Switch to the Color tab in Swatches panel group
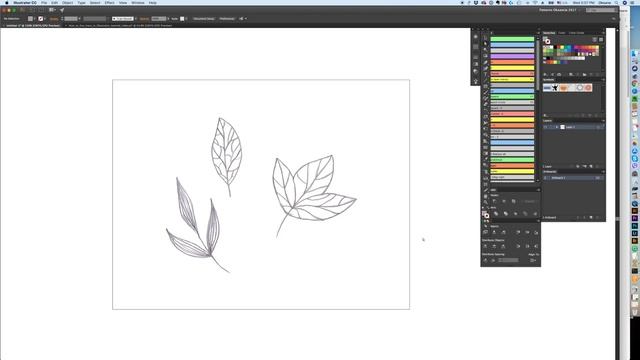This screenshot has height=360, width=640. click(562, 33)
